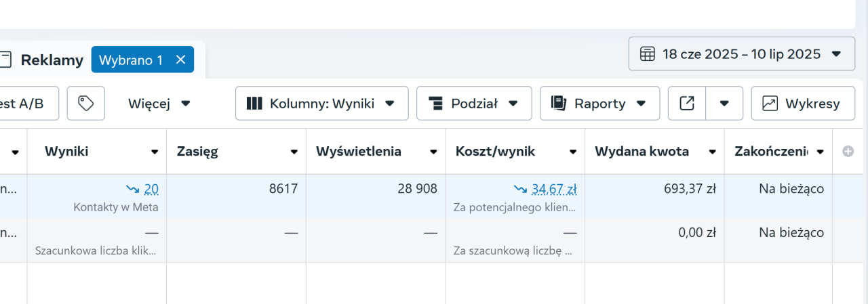Click the tag label icon button
This screenshot has height=304, width=868.
pyautogui.click(x=85, y=104)
